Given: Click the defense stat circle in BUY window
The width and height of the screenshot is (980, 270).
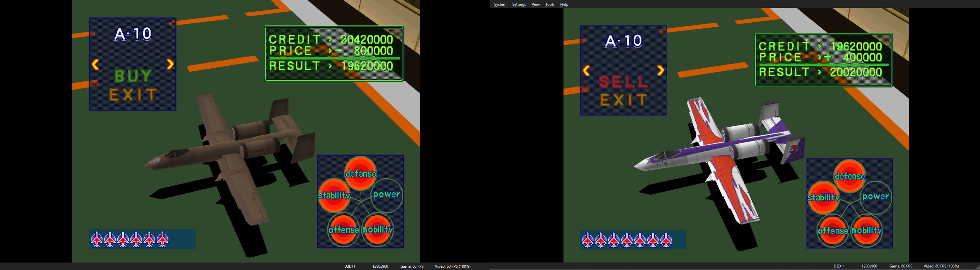Looking at the screenshot, I should click(x=361, y=173).
